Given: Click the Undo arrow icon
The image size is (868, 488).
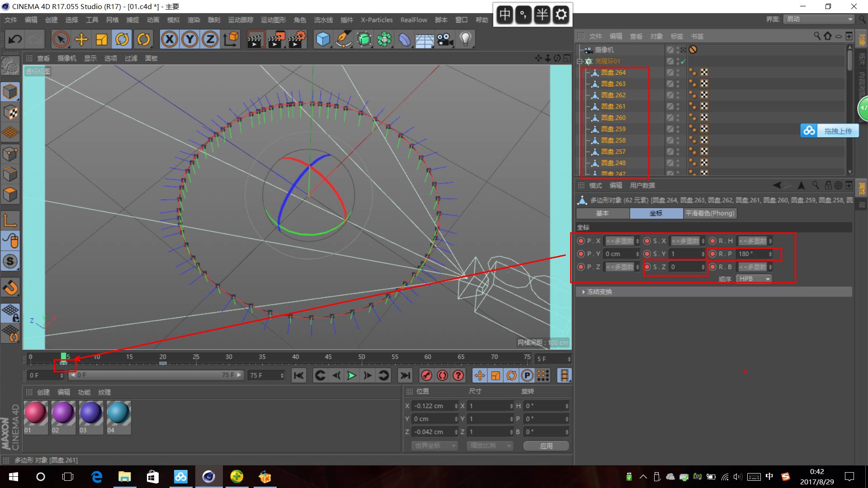Looking at the screenshot, I should [15, 39].
